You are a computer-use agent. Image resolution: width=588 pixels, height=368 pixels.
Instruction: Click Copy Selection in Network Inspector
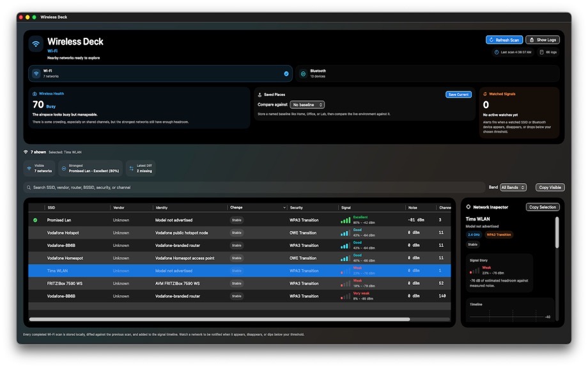pos(543,207)
